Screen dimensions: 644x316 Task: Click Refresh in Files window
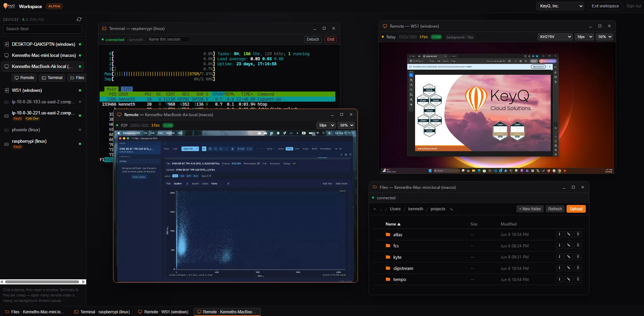coord(555,209)
